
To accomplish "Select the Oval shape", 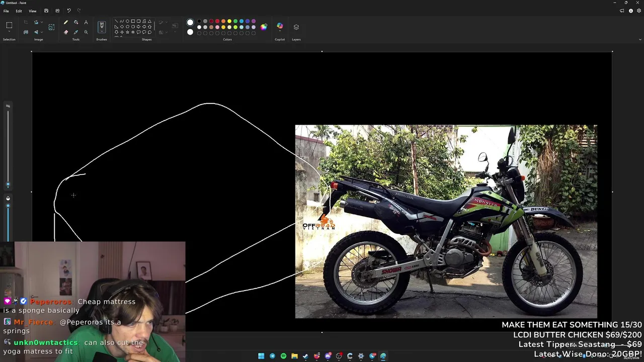I will point(127,21).
